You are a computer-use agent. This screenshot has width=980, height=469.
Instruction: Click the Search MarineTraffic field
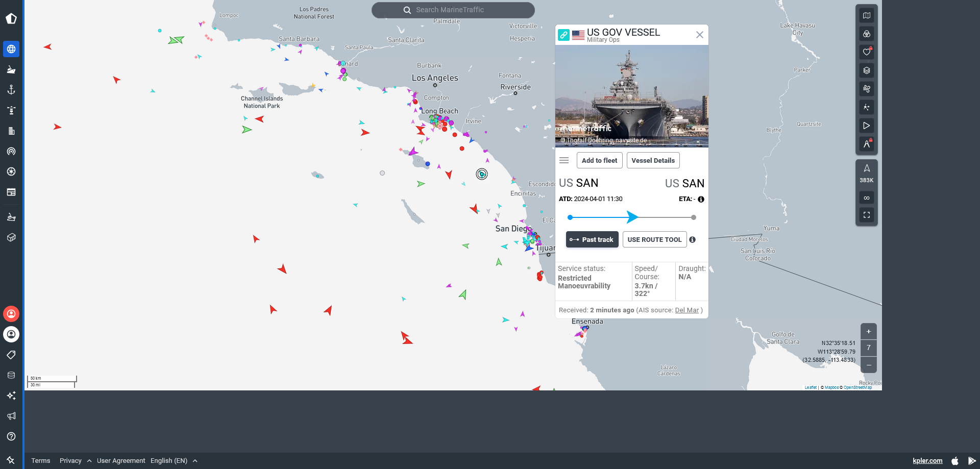pos(453,10)
